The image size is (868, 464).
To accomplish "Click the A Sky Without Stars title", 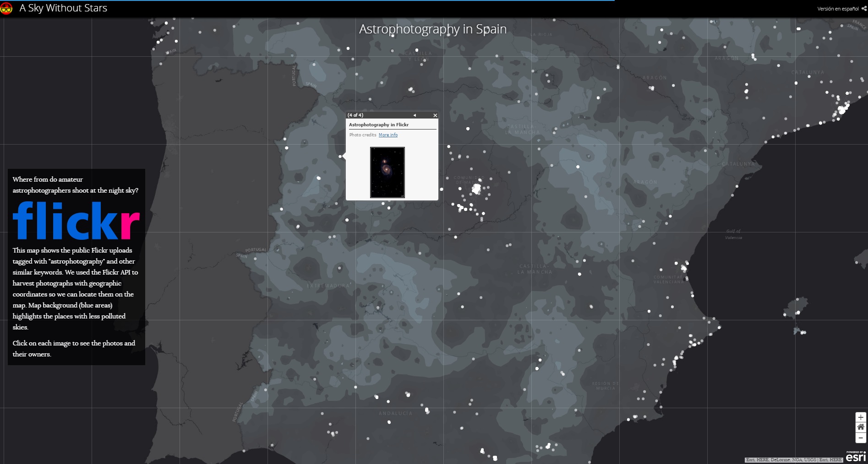I will [x=63, y=8].
